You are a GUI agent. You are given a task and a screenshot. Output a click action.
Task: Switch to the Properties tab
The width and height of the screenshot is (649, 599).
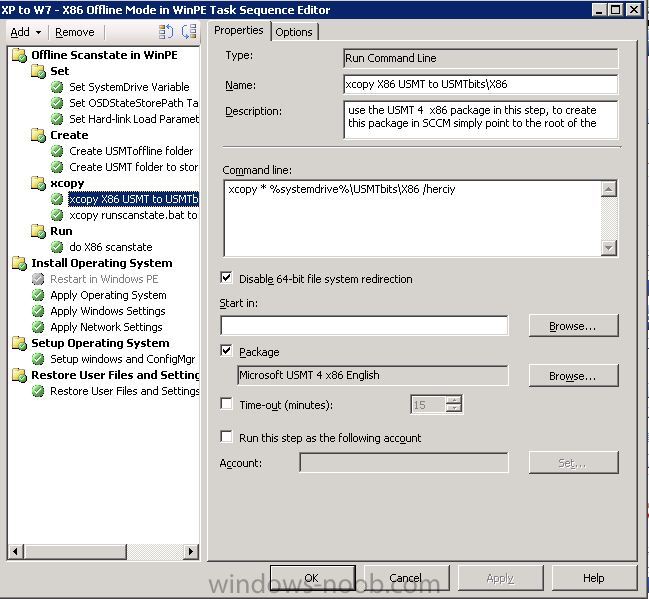[x=239, y=31]
